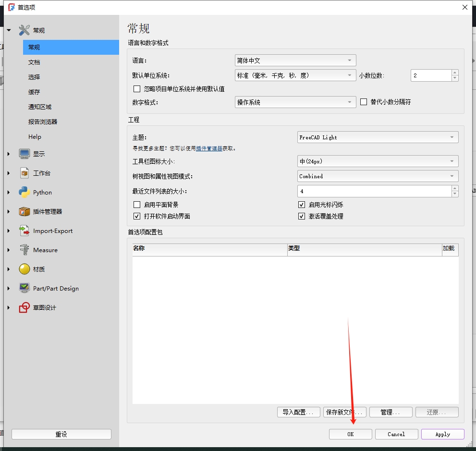
Task: Click the Addon Manager (插件管理器) icon
Action: pos(24,211)
